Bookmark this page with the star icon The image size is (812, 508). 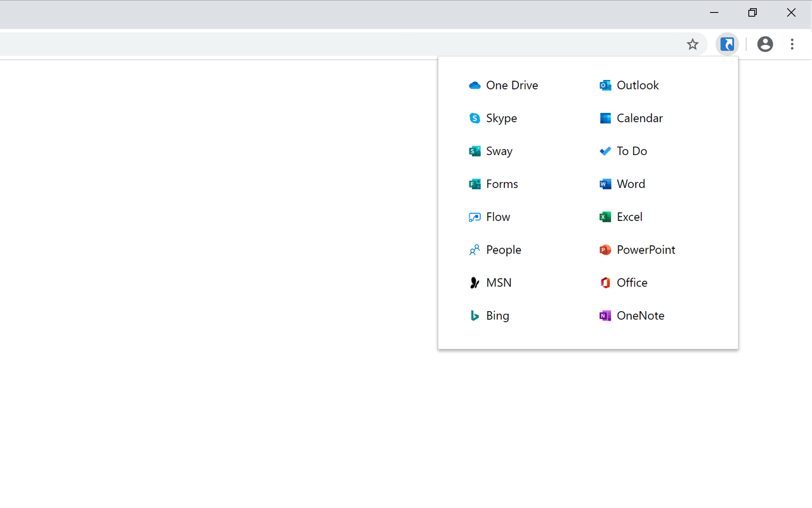pyautogui.click(x=693, y=44)
